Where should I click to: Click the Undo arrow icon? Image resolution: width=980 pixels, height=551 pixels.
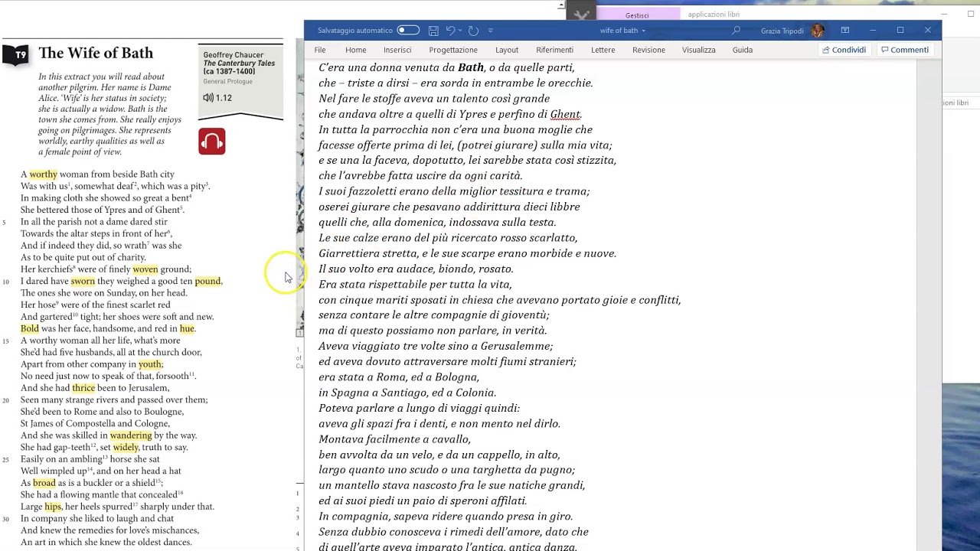pyautogui.click(x=450, y=31)
